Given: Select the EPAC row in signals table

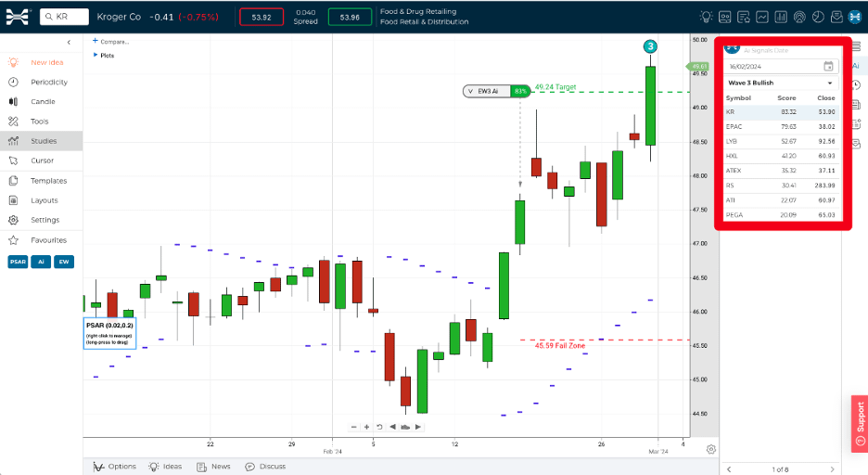Looking at the screenshot, I should [781, 127].
